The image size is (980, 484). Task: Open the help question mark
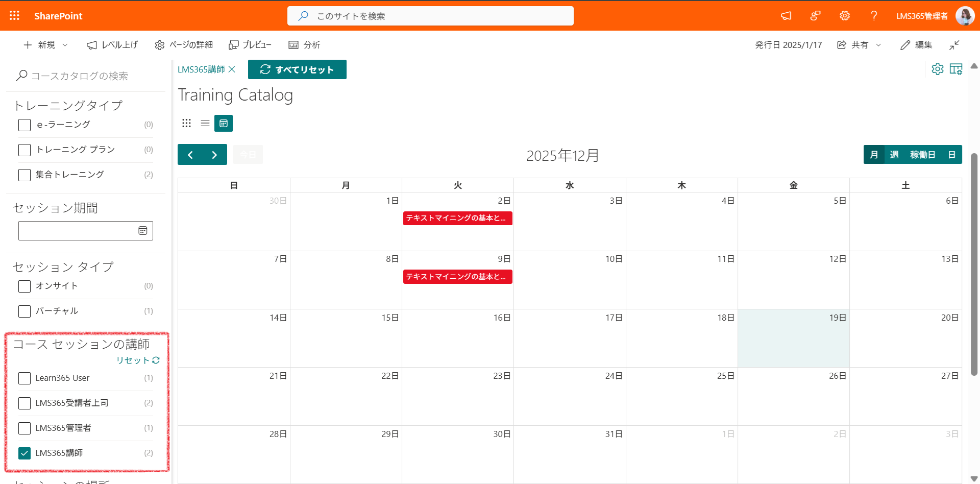click(874, 16)
